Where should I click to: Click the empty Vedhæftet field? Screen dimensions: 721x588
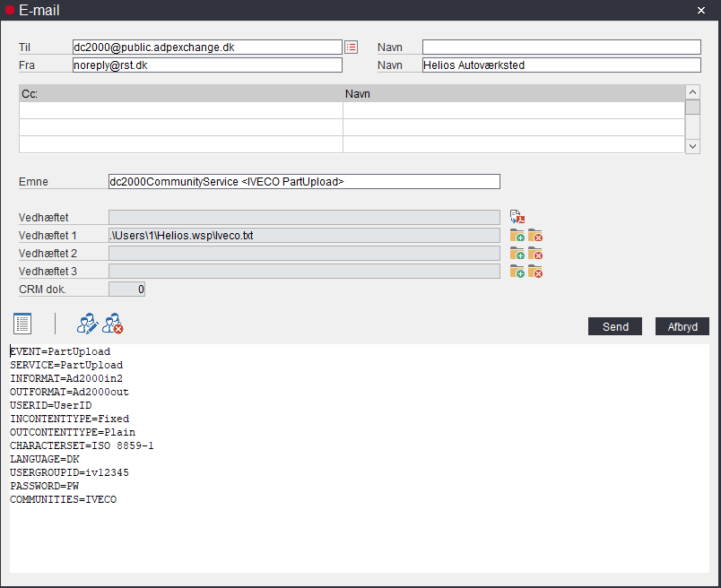(x=304, y=217)
